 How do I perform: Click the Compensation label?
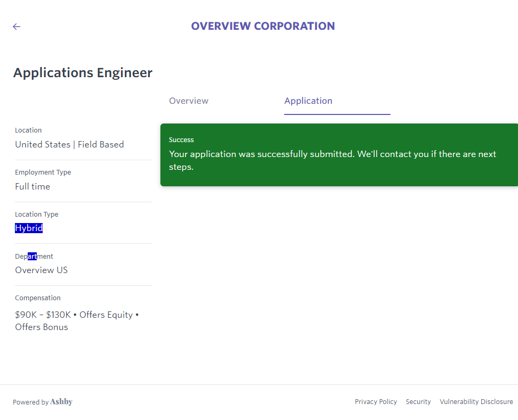pos(37,298)
